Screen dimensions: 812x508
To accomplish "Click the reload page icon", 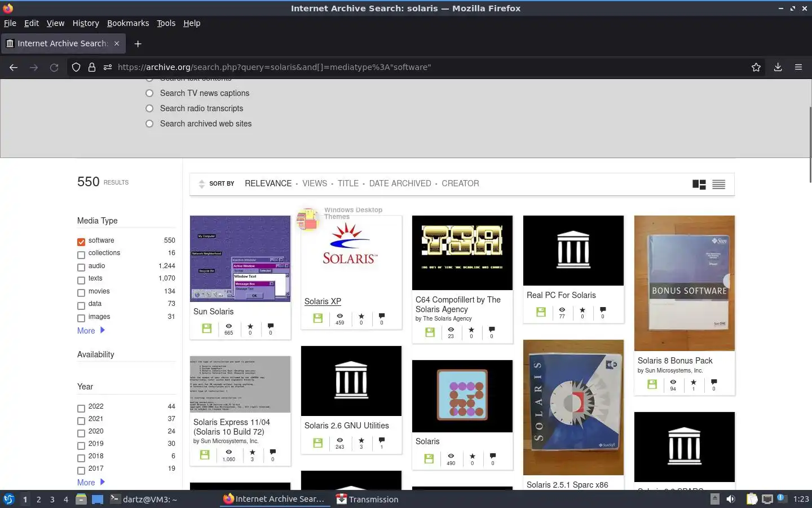I will click(54, 67).
